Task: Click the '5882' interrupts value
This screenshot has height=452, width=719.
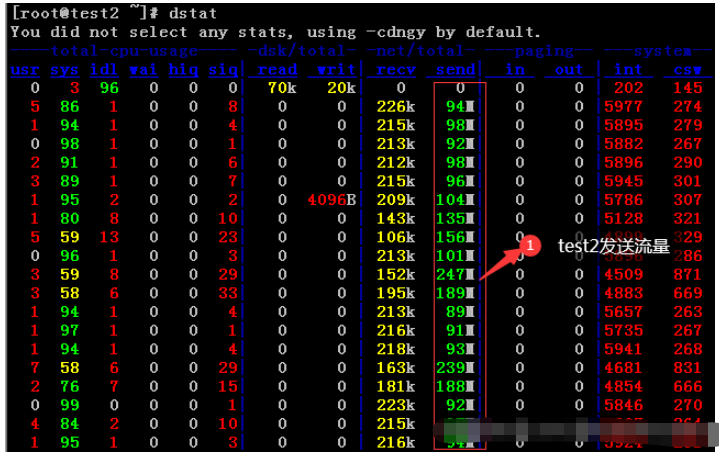Action: pyautogui.click(x=623, y=144)
